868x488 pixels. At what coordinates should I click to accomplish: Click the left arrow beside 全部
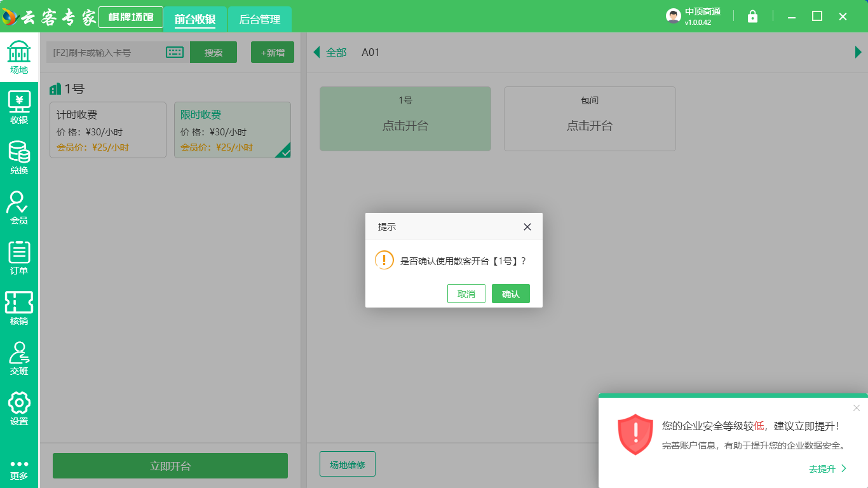pos(316,52)
